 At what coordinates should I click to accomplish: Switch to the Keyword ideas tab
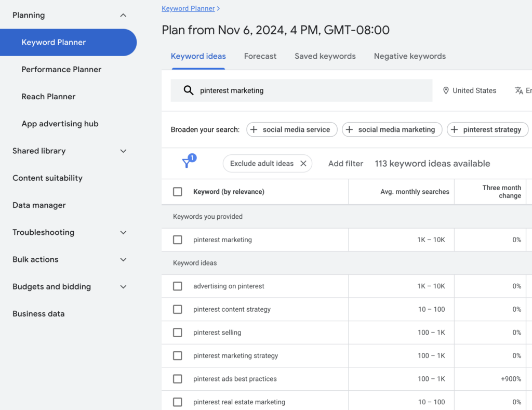click(198, 56)
